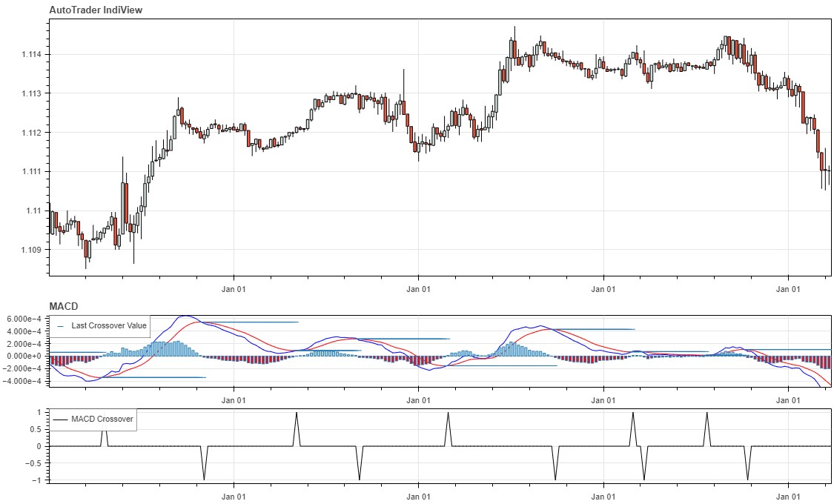The width and height of the screenshot is (834, 504).
Task: Click the 1.111 price axis label
Action: click(x=31, y=171)
